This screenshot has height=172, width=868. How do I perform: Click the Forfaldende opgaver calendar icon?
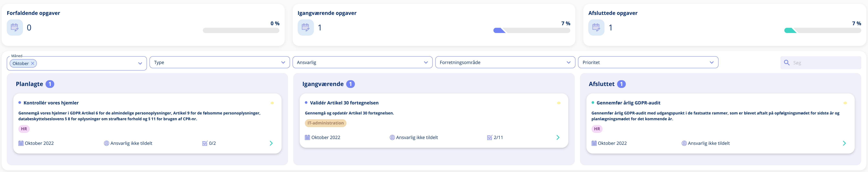coord(15,27)
